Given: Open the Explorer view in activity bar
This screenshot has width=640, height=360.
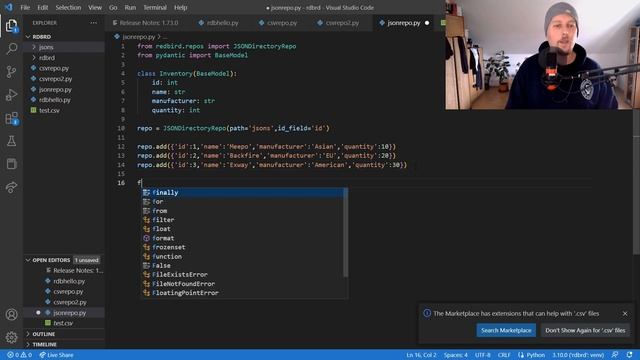Looking at the screenshot, I should (11, 26).
